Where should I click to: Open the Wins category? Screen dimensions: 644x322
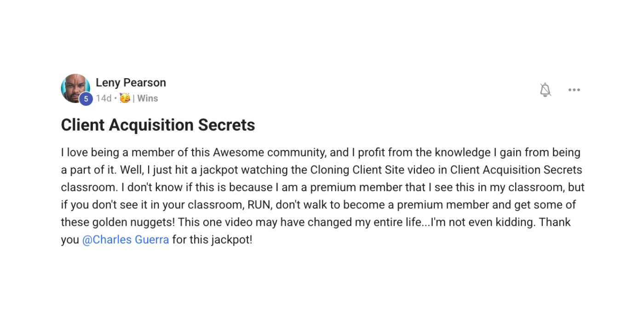click(148, 98)
